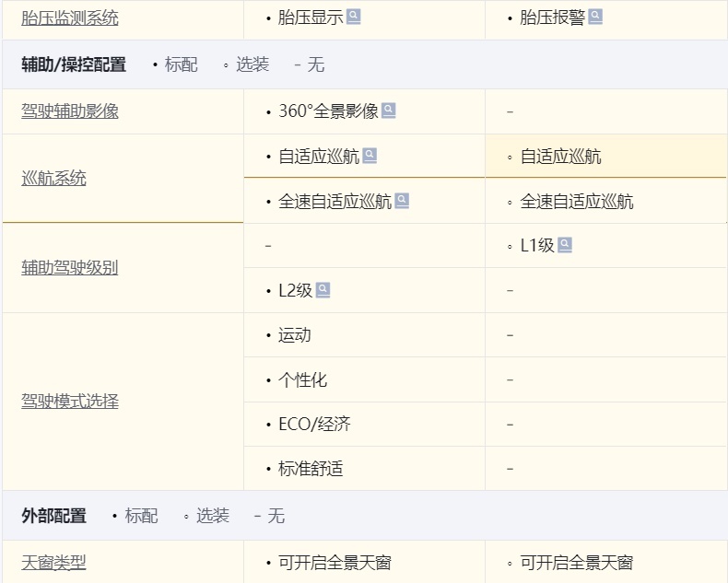Click the 360°全景影像 text

pyautogui.click(x=328, y=111)
